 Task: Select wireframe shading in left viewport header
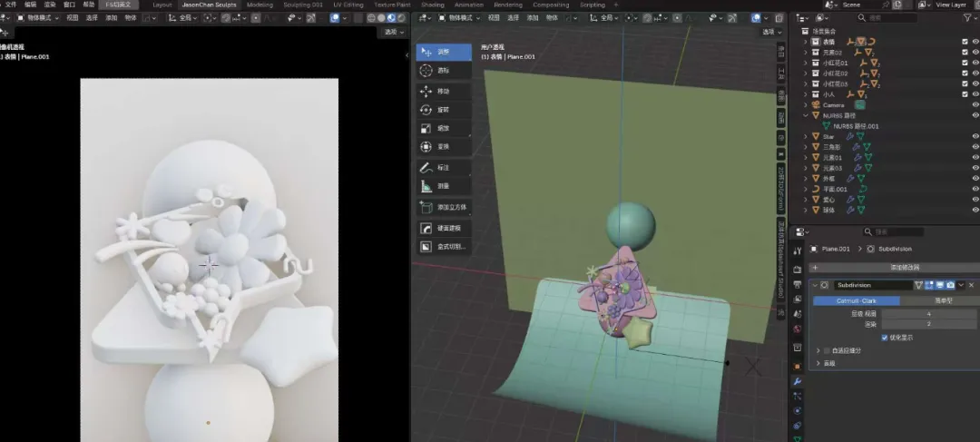coord(371,18)
